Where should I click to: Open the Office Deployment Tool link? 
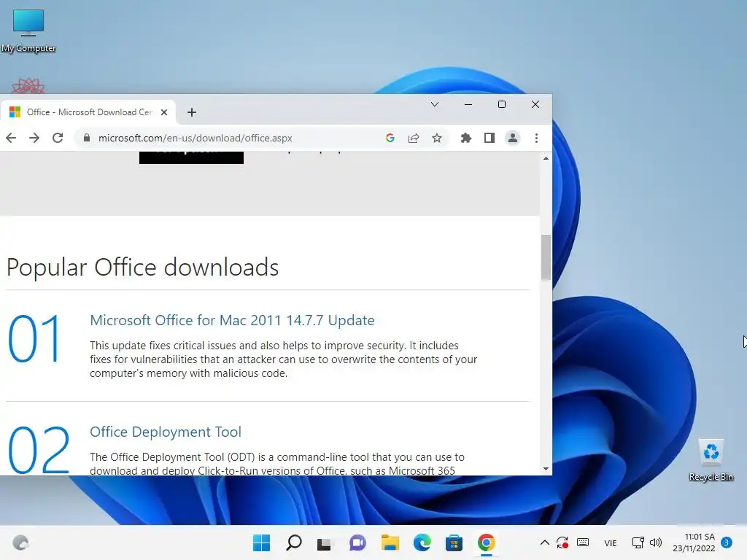coord(166,432)
